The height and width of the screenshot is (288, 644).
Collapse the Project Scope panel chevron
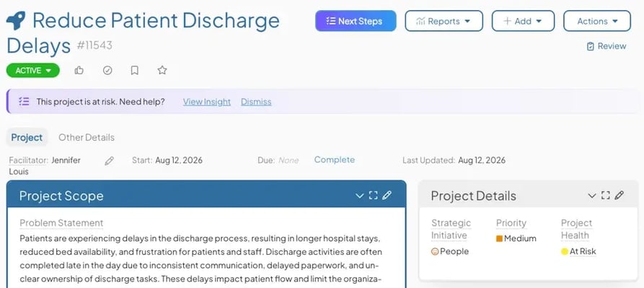point(359,196)
